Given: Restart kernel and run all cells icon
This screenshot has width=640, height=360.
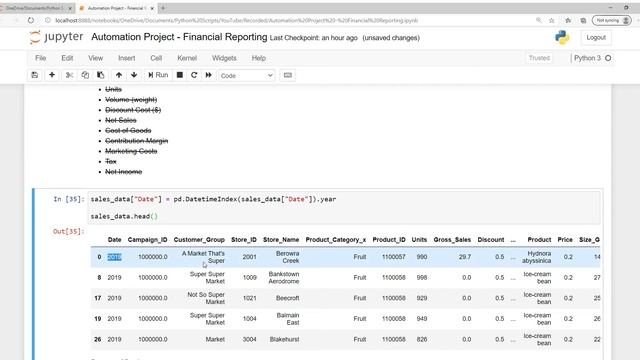Looking at the screenshot, I should pos(209,75).
